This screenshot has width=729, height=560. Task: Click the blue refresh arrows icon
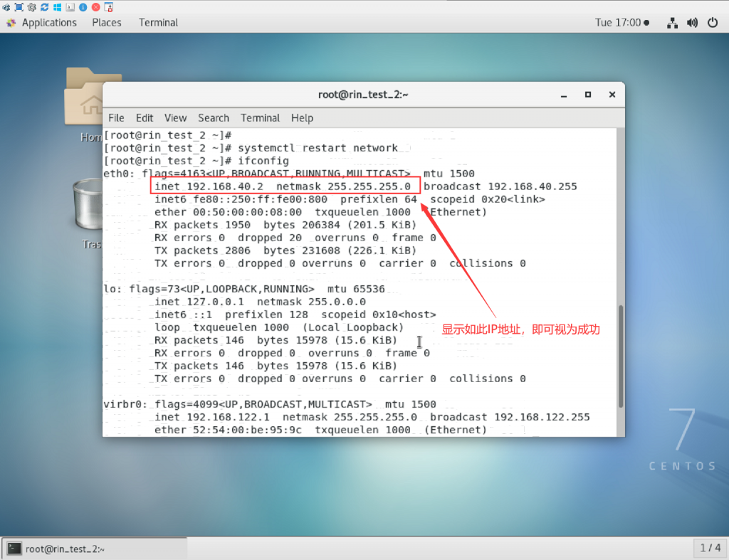pyautogui.click(x=45, y=7)
